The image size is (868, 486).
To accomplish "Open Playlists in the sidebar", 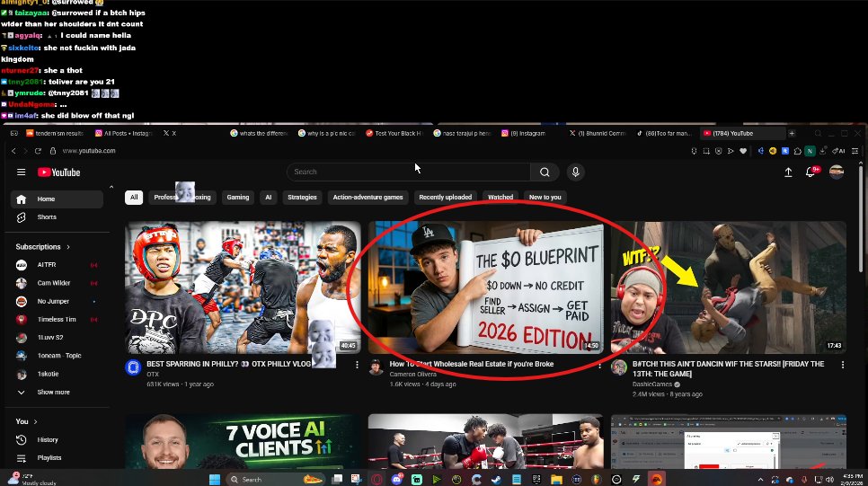I will click(x=57, y=458).
